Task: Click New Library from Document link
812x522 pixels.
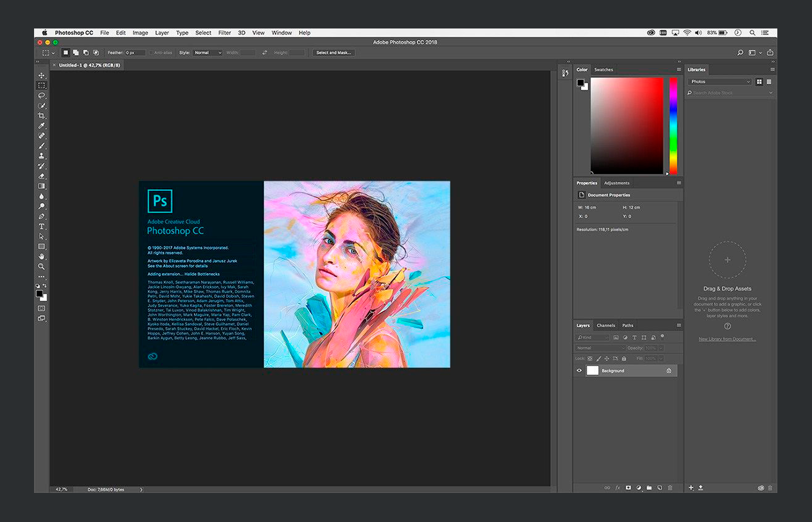Action: 727,339
